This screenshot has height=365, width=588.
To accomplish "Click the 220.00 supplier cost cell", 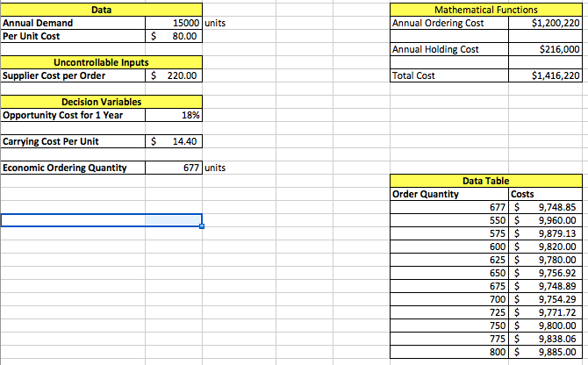I will pos(174,75).
